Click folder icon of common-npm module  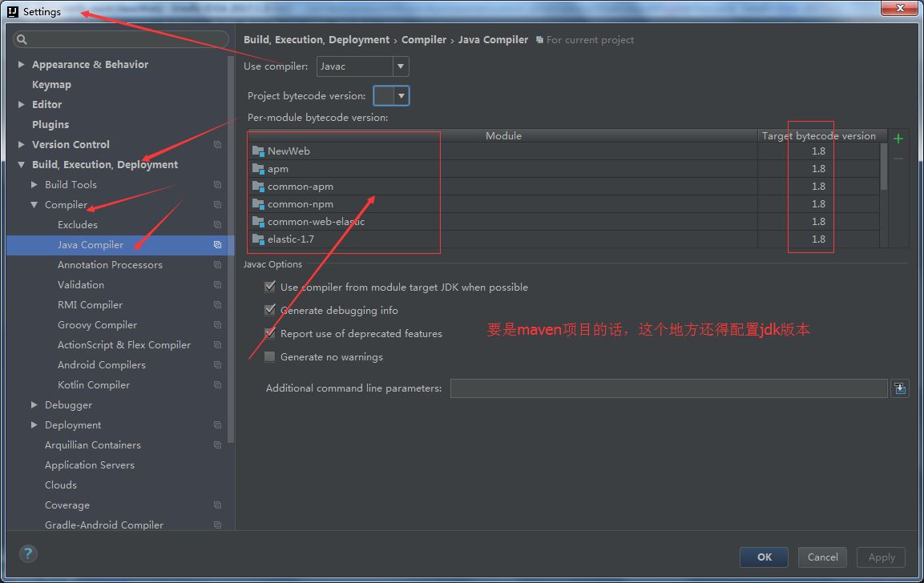pos(258,203)
